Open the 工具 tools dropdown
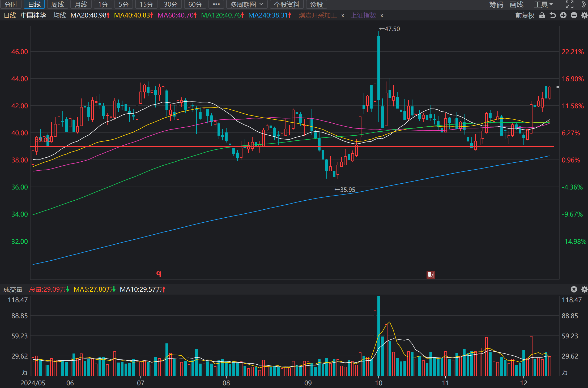588x388 pixels. click(543, 5)
